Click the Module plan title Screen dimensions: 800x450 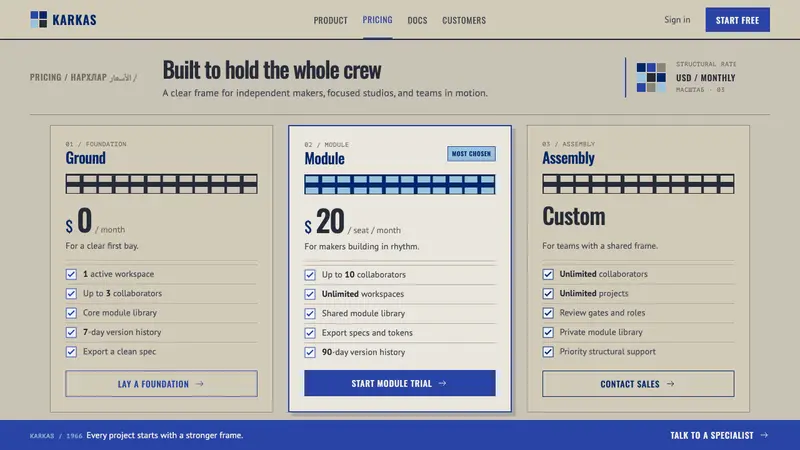(x=324, y=158)
